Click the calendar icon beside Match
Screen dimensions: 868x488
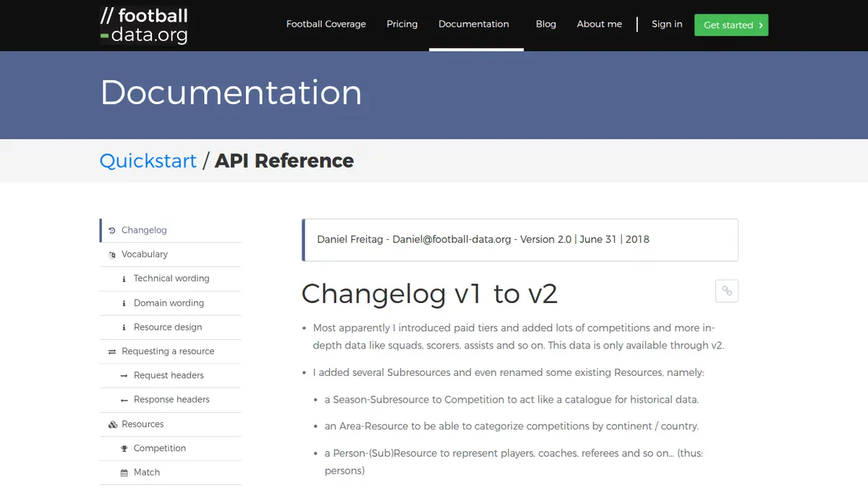coord(124,473)
